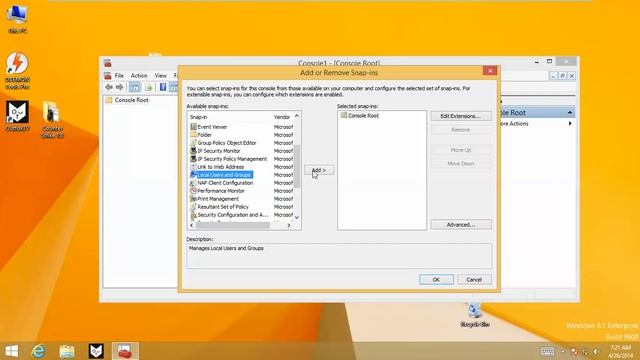Click the MMC toolbox icon left of File menu
The height and width of the screenshot is (360, 640).
108,76
